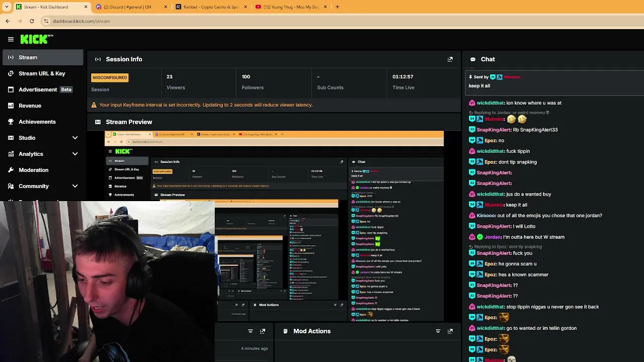Click the Advertisement megaphone icon in sidebar
Viewport: 644px width, 362px height.
tap(11, 89)
